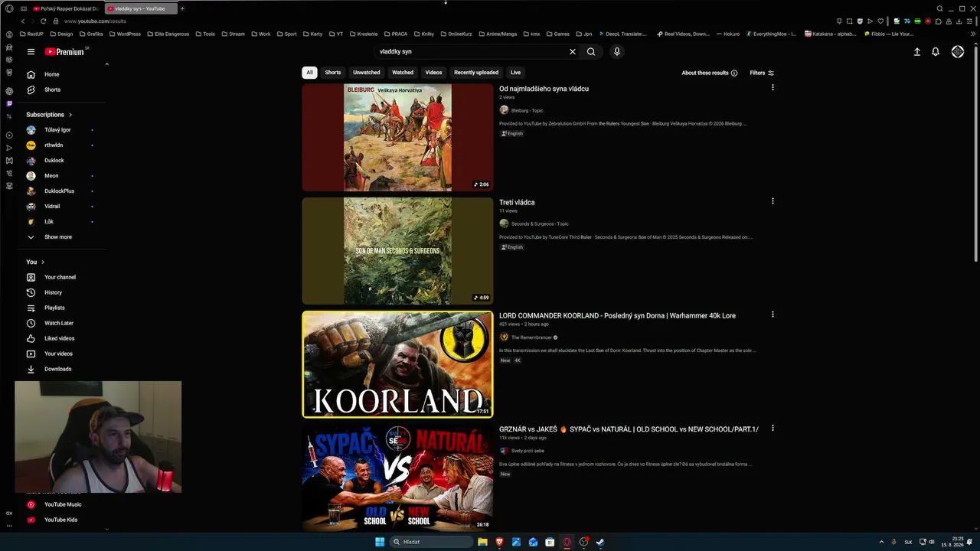
Task: Open a new browser tab
Action: [182, 8]
